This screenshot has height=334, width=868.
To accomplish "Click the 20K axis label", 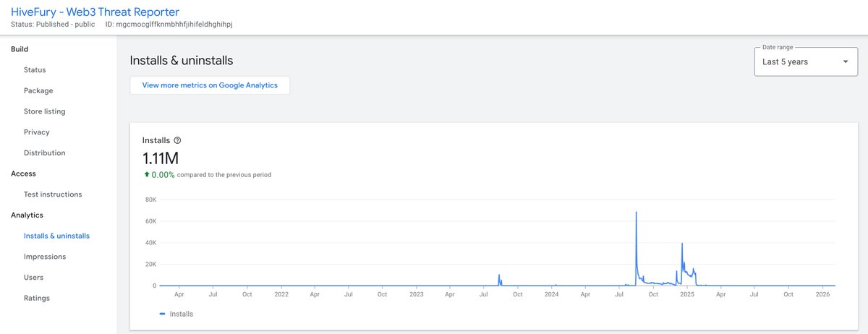I will click(150, 265).
